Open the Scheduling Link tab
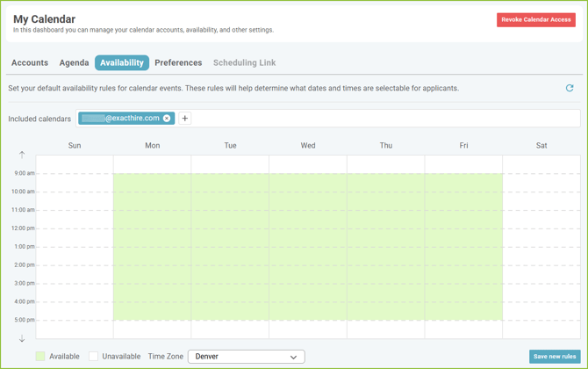Screen dimensions: 588x369 244,63
